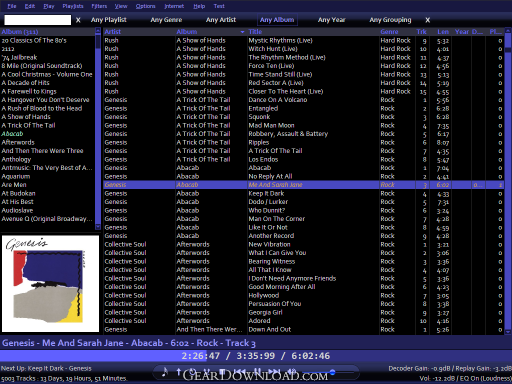Seek within the track progress bar
Image resolution: width=512 pixels, height=384 pixels.
click(256, 356)
